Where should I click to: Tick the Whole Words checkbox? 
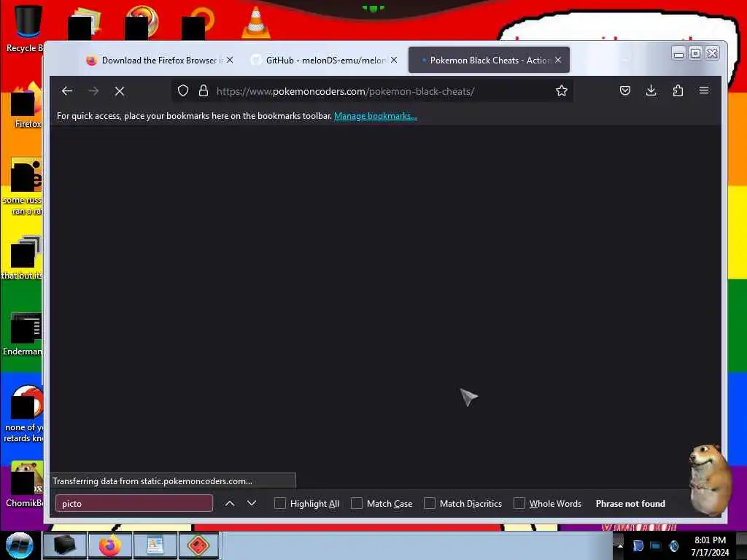point(519,503)
